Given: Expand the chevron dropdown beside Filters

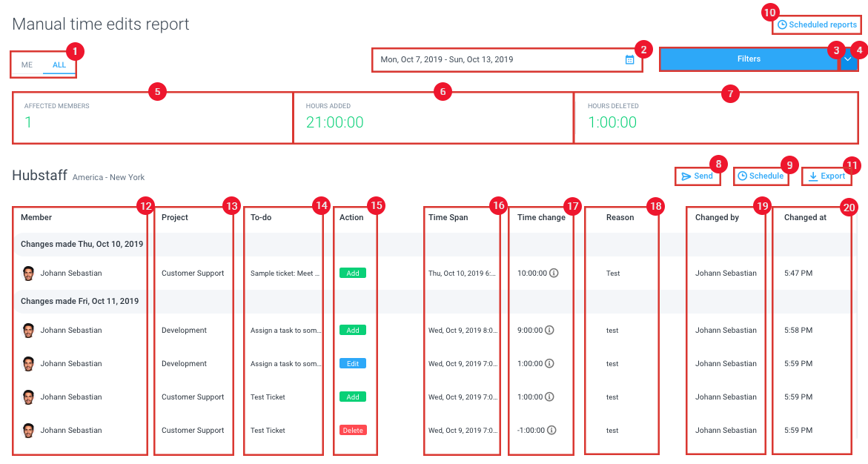Looking at the screenshot, I should click(847, 59).
